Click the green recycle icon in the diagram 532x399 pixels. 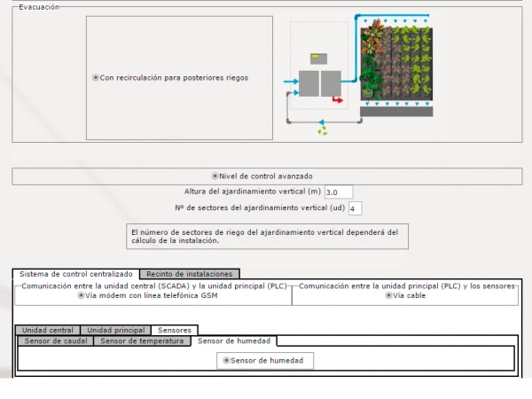323,130
